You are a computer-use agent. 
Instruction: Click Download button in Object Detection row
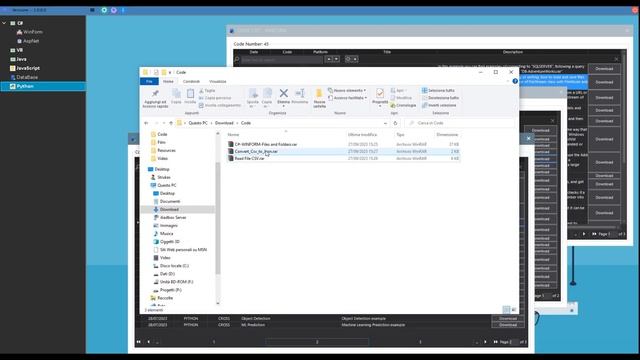click(x=508, y=318)
